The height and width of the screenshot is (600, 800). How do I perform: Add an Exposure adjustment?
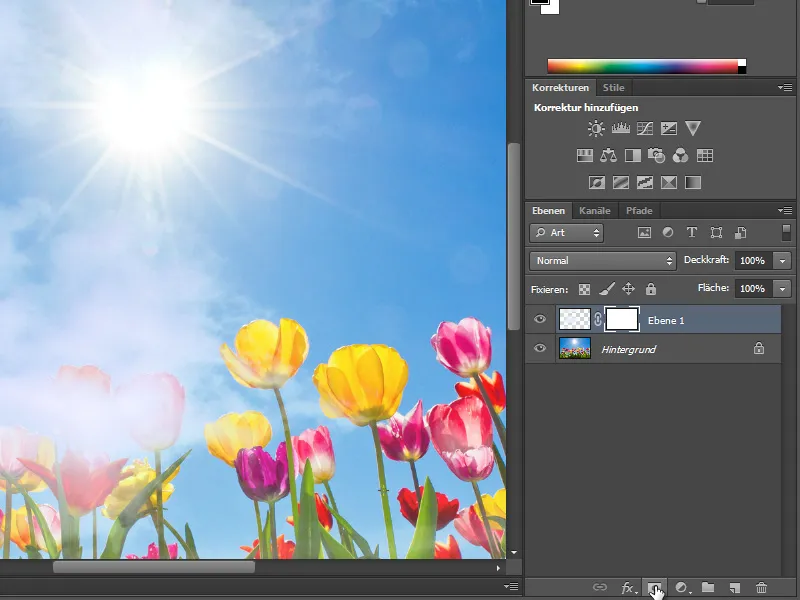click(x=668, y=128)
